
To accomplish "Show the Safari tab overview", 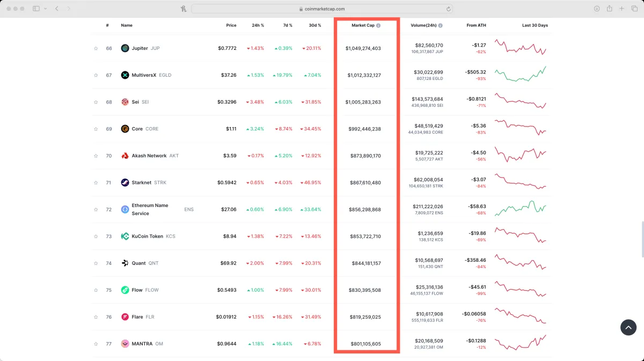I will [633, 9].
